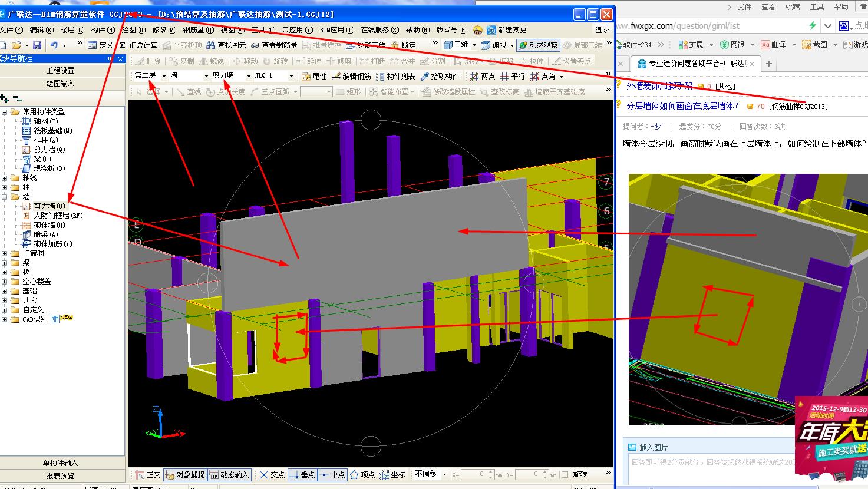Viewport: 868px width, 489px height.
Task: Run 汇总计算 summary calculation
Action: point(138,45)
